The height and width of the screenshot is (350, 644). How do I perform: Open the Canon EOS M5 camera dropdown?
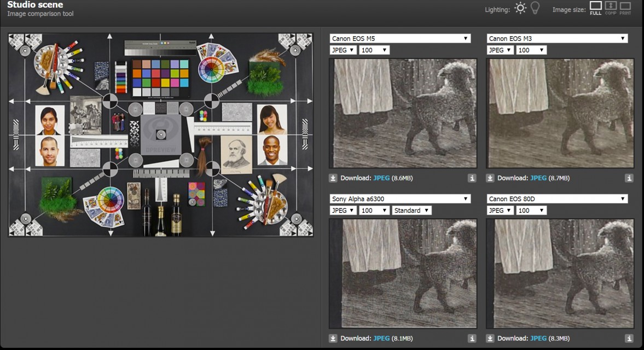pos(400,39)
